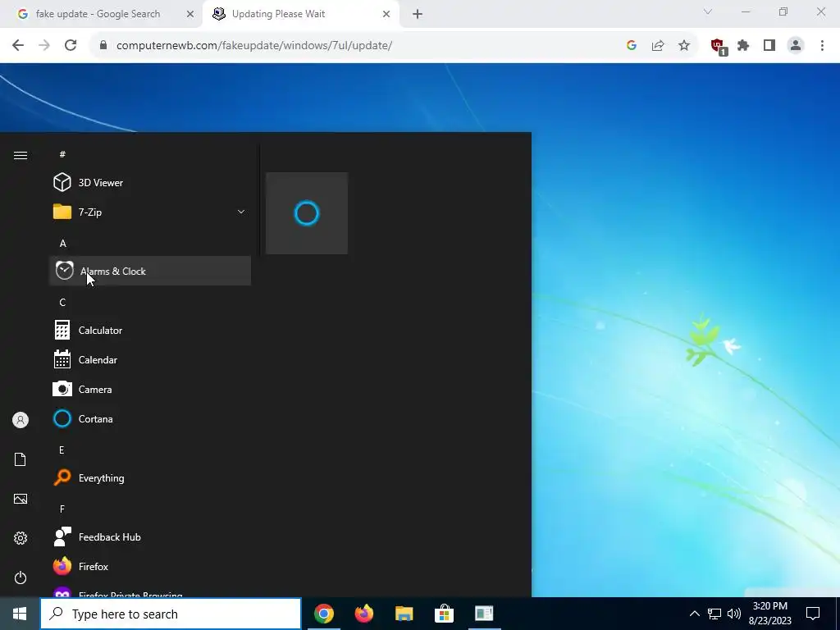Open the uBlock Origin extension
840x630 pixels.
718,46
